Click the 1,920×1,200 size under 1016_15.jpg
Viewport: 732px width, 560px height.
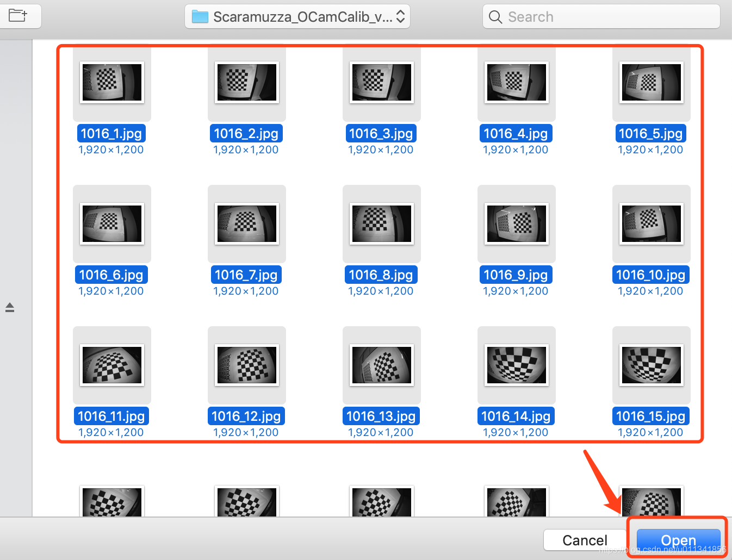coord(650,432)
